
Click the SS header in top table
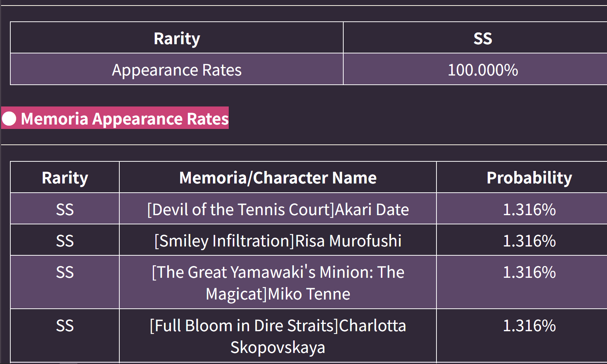click(x=483, y=38)
